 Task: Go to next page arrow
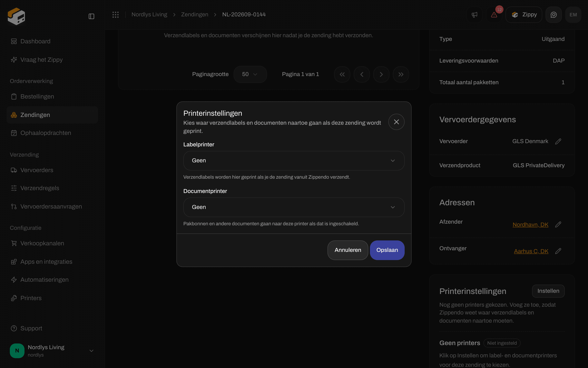point(381,74)
